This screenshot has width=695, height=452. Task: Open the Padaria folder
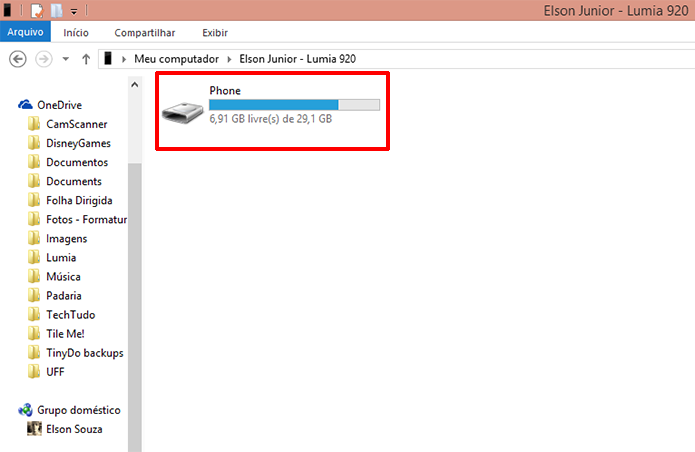click(64, 296)
